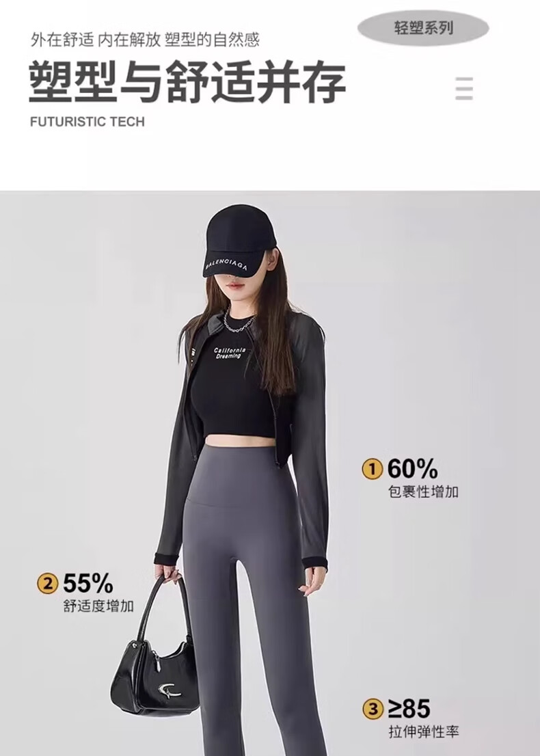Screen dimensions: 540x756
Task: Click the yellow number 1 circle
Action: [373, 469]
